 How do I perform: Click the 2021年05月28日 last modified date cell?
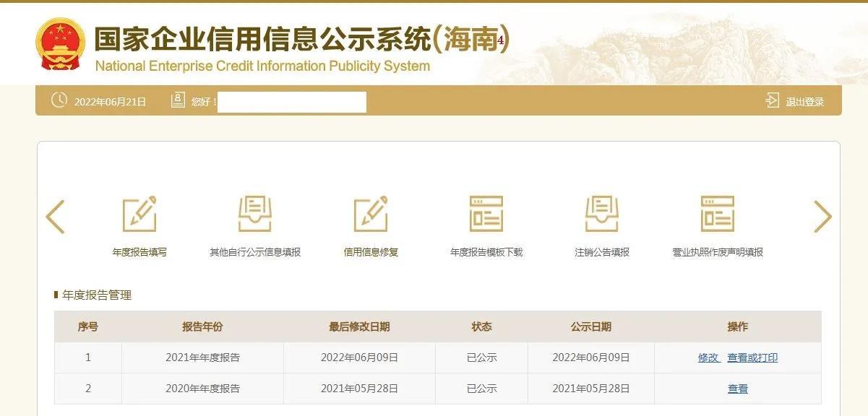click(359, 389)
